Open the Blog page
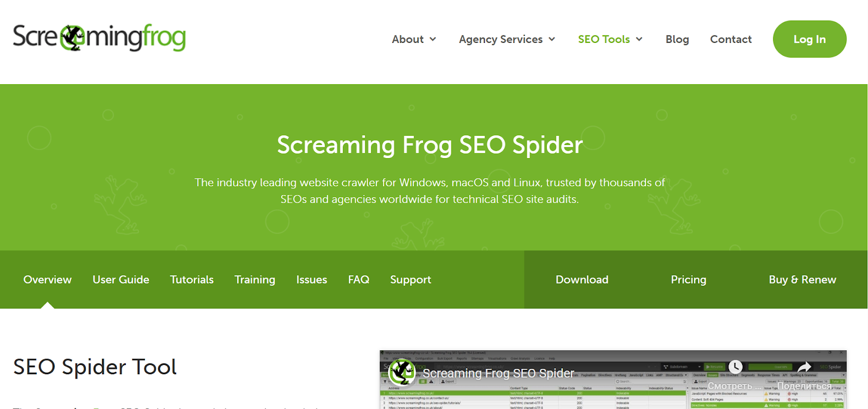 (x=677, y=39)
